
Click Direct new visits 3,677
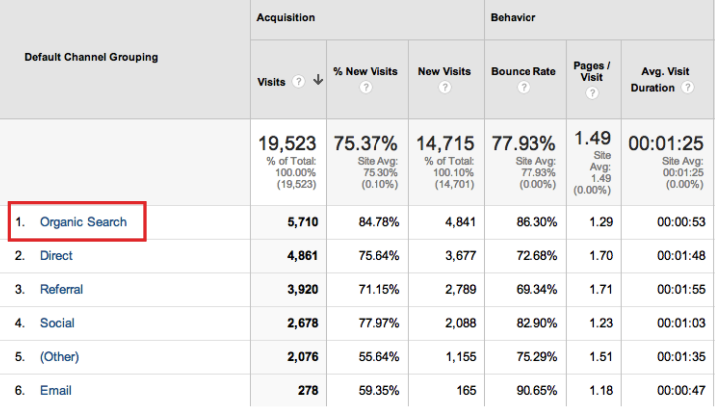[461, 256]
